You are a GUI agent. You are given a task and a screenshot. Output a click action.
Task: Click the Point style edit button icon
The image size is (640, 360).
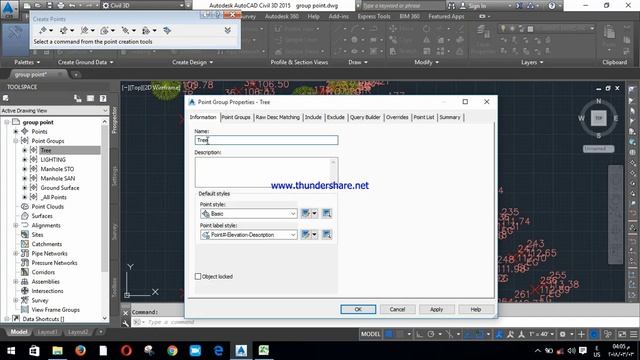[x=305, y=213]
